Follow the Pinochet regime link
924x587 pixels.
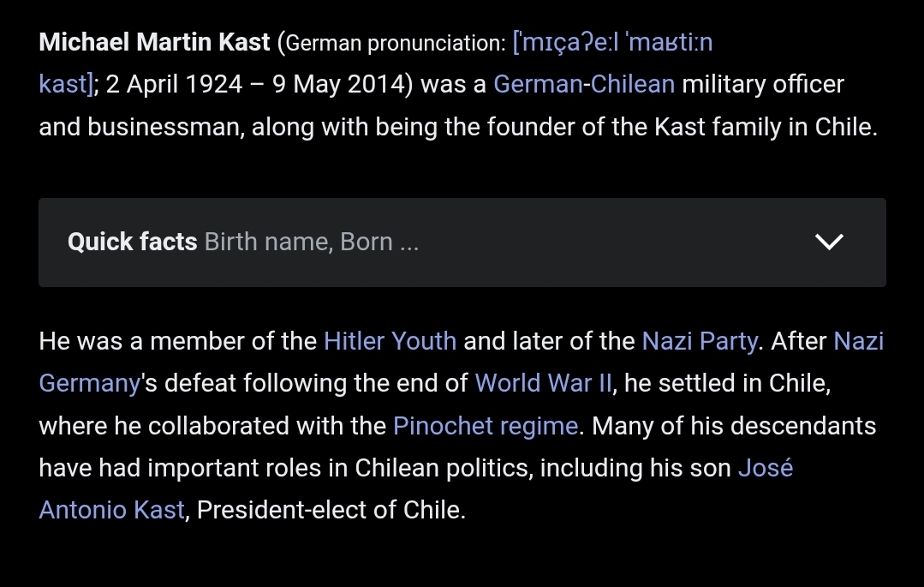486,426
